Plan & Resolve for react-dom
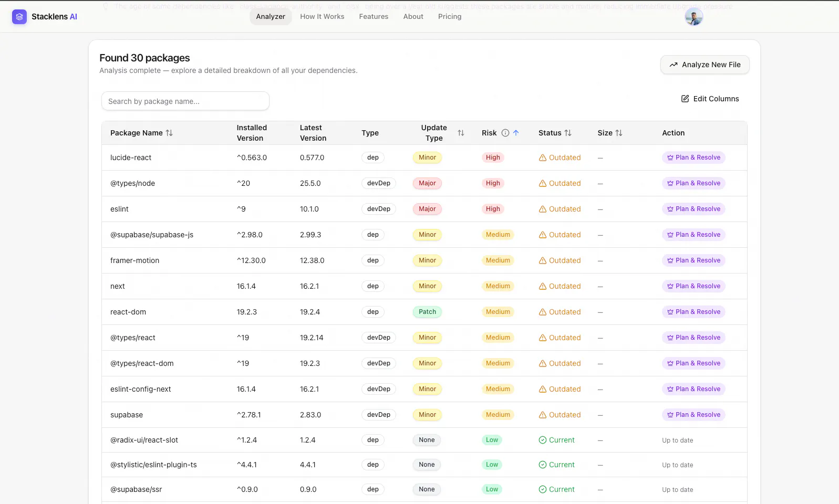Screen dimensions: 839x504 tap(693, 312)
